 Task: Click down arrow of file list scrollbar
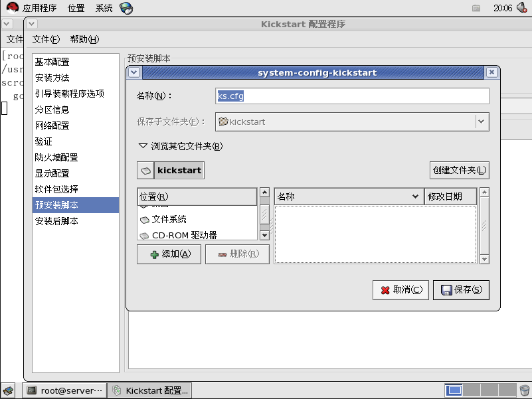tap(484, 259)
